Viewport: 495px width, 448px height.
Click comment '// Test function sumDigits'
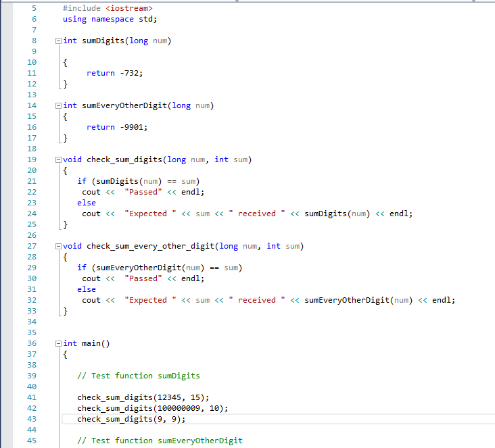[139, 376]
